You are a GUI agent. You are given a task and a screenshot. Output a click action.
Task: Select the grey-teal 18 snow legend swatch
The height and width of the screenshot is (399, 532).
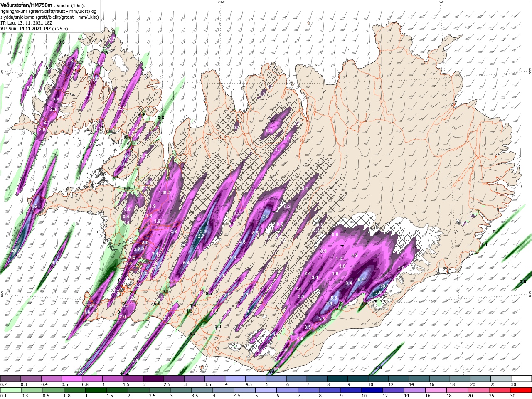click(x=460, y=379)
